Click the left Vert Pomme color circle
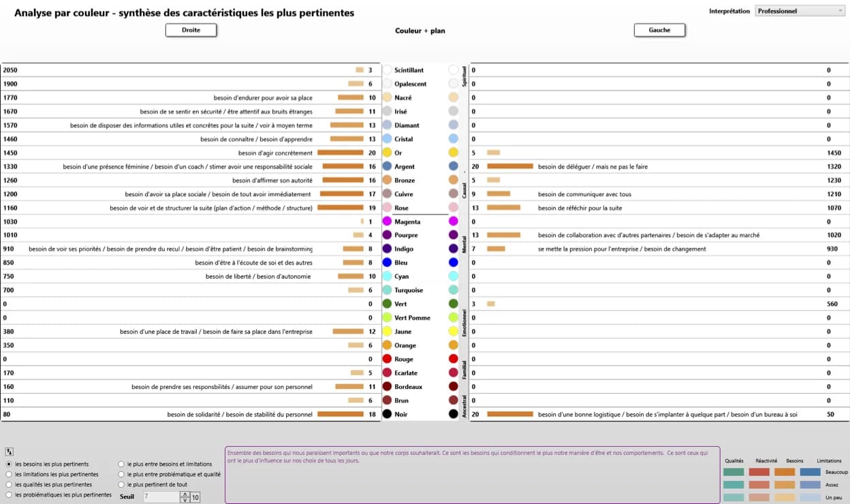850x504 pixels. pos(387,317)
